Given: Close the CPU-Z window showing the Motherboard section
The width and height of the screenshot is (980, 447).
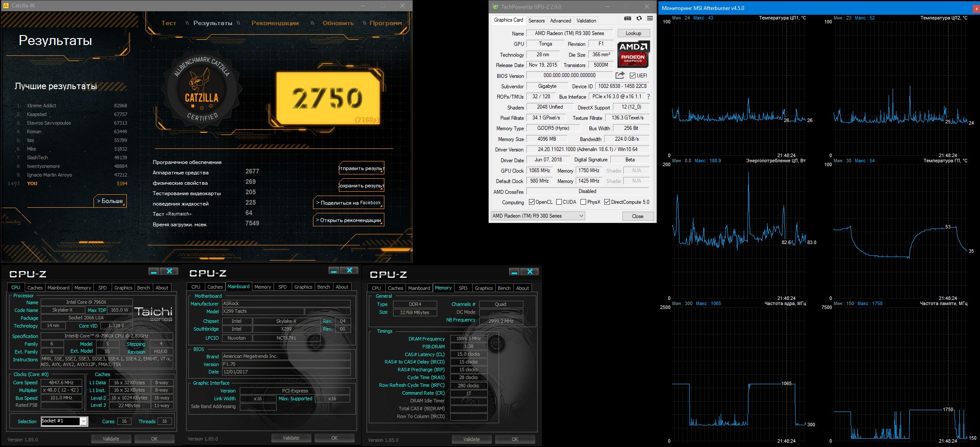Looking at the screenshot, I should (x=349, y=270).
